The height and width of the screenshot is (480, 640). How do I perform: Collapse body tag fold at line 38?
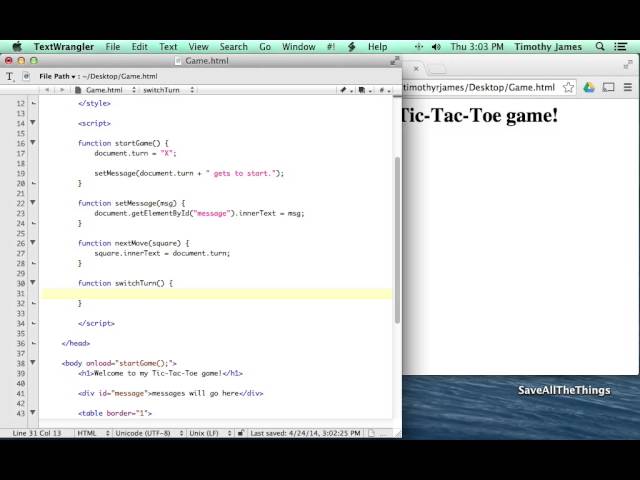tap(33, 363)
